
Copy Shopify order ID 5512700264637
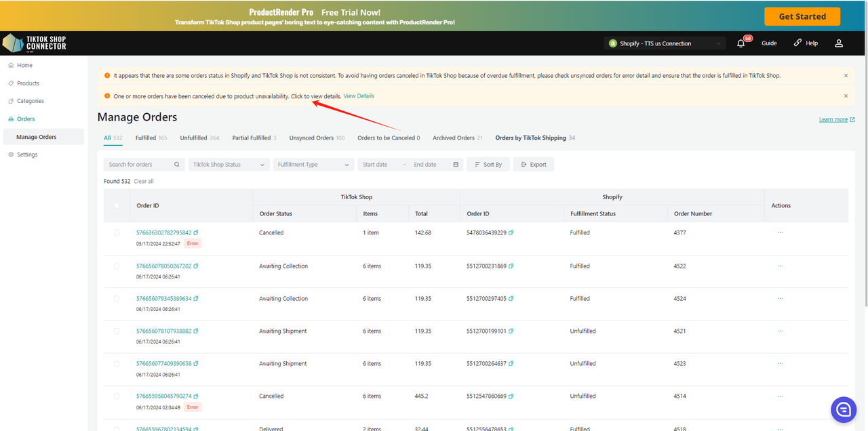[x=511, y=364]
